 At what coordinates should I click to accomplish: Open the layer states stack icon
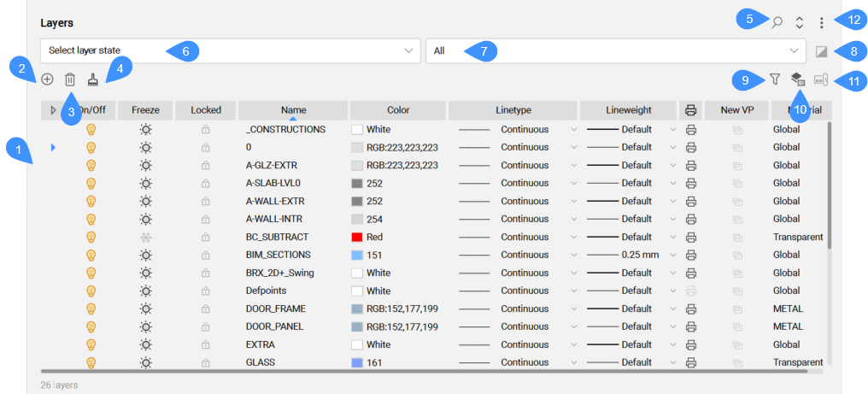tap(797, 79)
